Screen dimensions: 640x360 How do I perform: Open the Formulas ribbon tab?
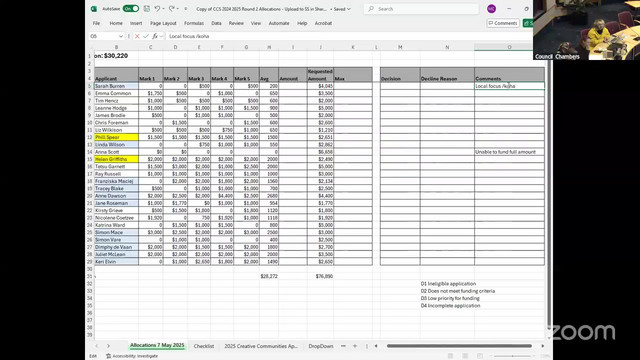[194, 23]
